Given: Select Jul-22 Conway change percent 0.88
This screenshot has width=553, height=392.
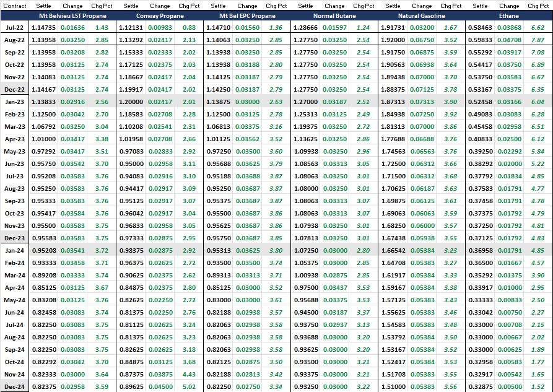Looking at the screenshot, I should click(x=189, y=27).
